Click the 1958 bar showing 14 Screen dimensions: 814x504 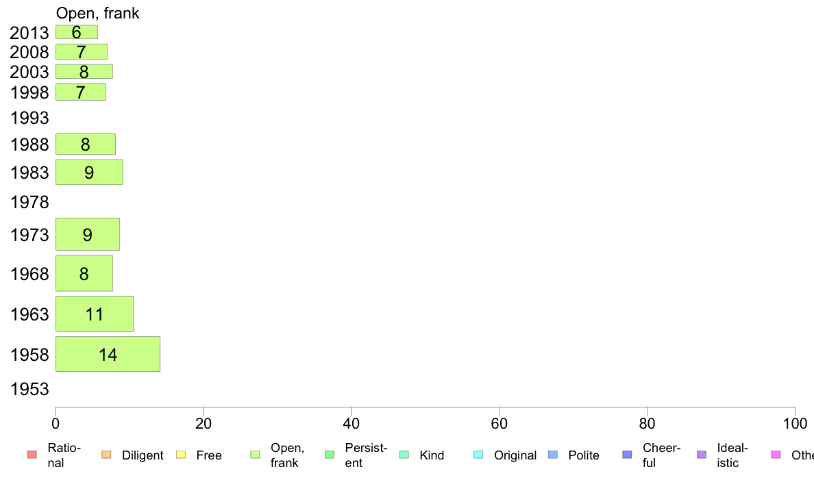pyautogui.click(x=108, y=354)
